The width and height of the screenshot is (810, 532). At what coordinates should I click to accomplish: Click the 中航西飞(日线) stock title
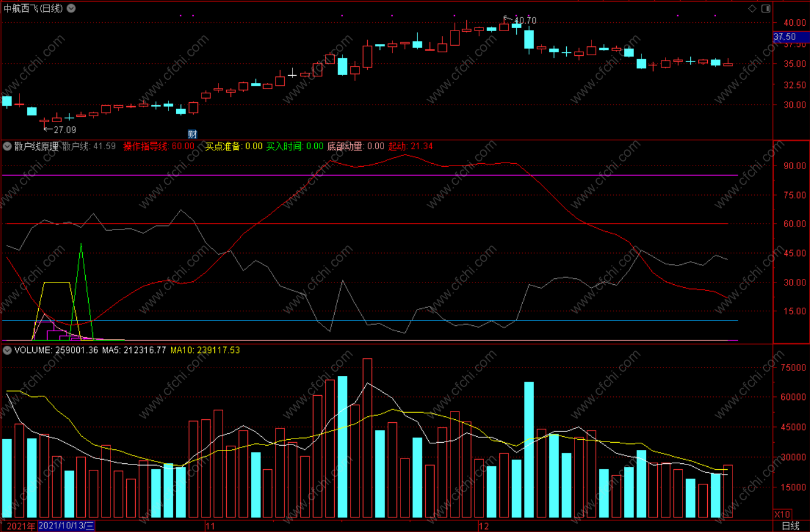click(x=33, y=8)
